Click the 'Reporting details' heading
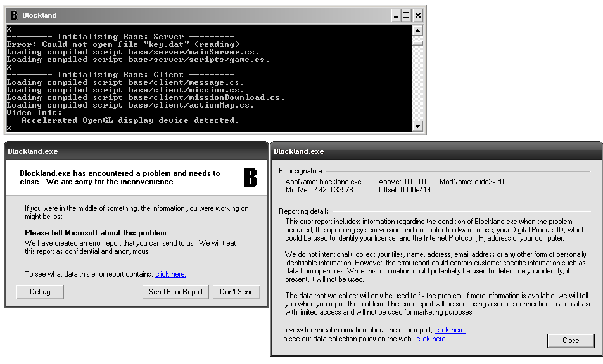 click(304, 211)
